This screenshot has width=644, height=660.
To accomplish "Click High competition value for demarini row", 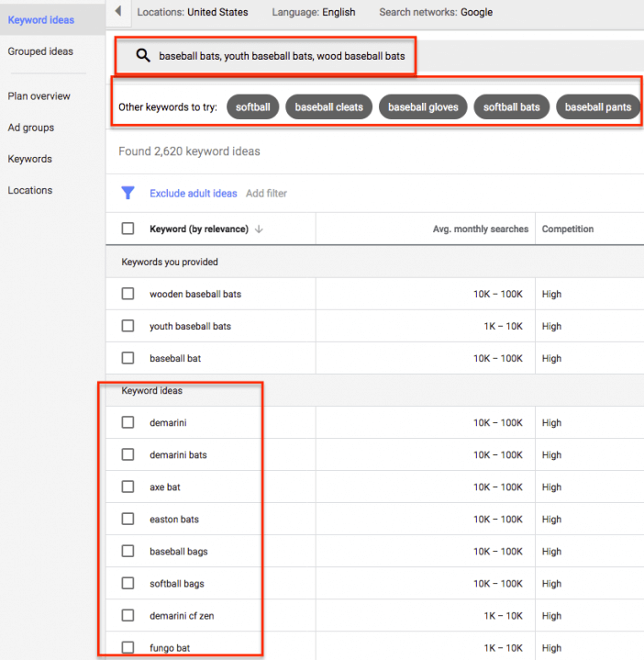I will pos(551,422).
